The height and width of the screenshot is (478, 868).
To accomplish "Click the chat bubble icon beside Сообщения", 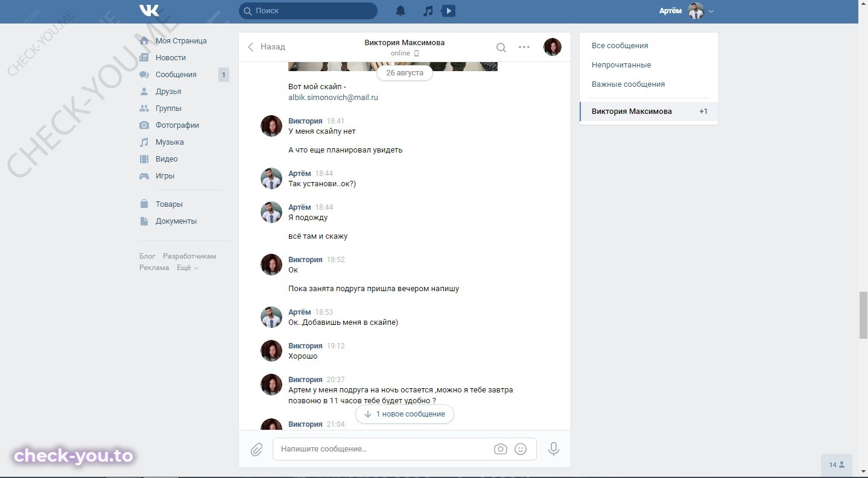I will (144, 75).
